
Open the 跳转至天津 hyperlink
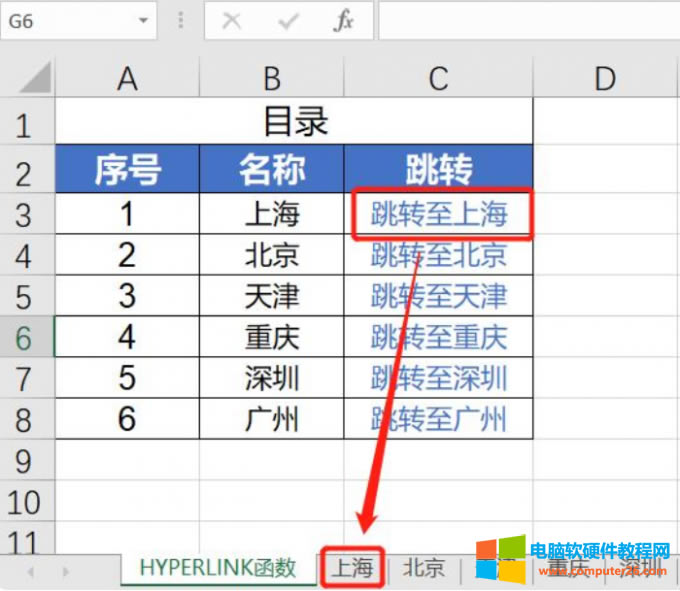(x=439, y=296)
